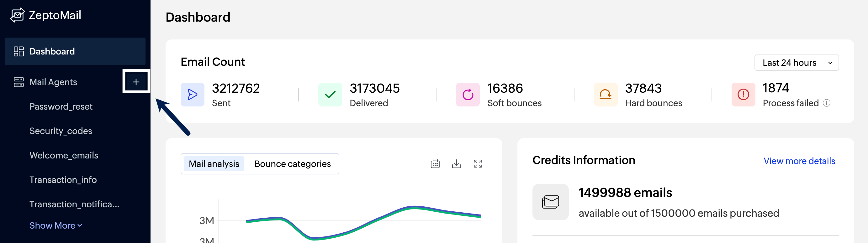Image resolution: width=868 pixels, height=243 pixels.
Task: Select Security_codes mail agent
Action: point(61,131)
